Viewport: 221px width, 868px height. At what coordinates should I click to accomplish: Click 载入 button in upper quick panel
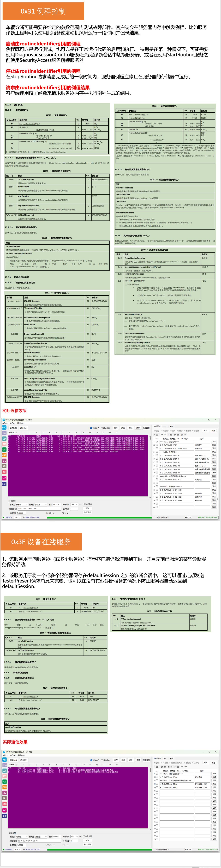[x=205, y=430]
